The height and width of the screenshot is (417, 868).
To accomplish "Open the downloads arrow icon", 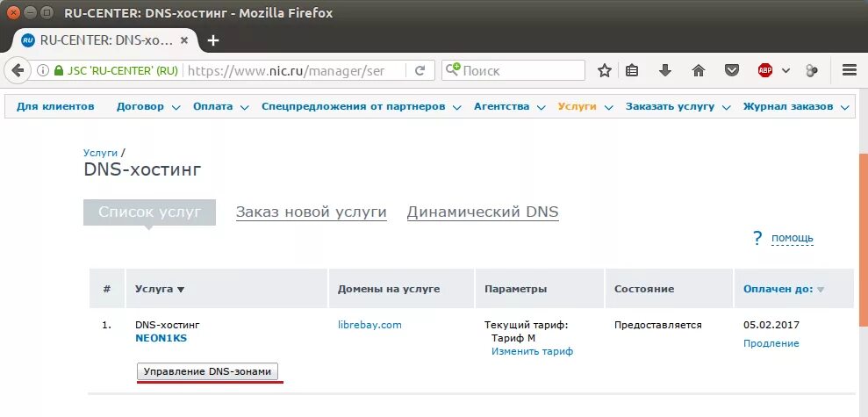I will click(665, 70).
